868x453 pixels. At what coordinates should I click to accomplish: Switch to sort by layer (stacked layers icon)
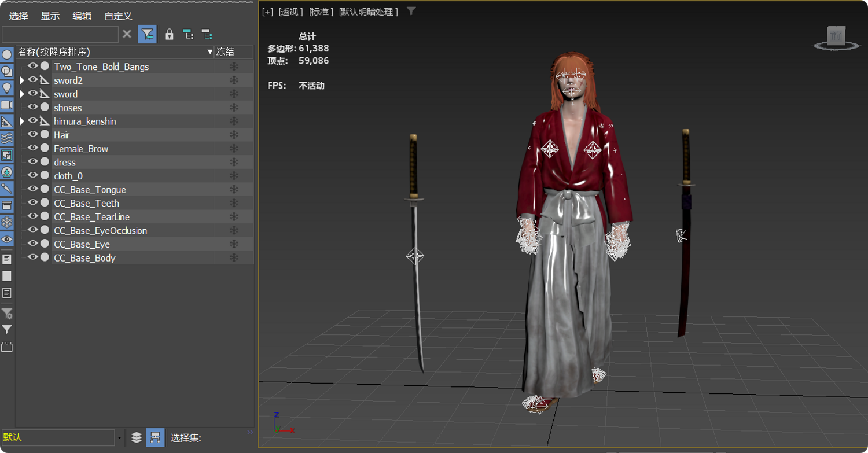[137, 438]
